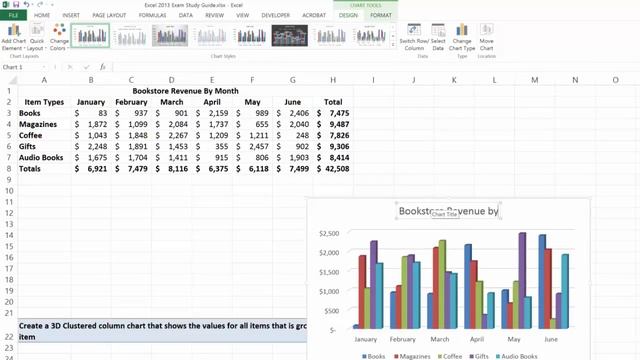Select the first chart style thumbnail

tap(91, 36)
